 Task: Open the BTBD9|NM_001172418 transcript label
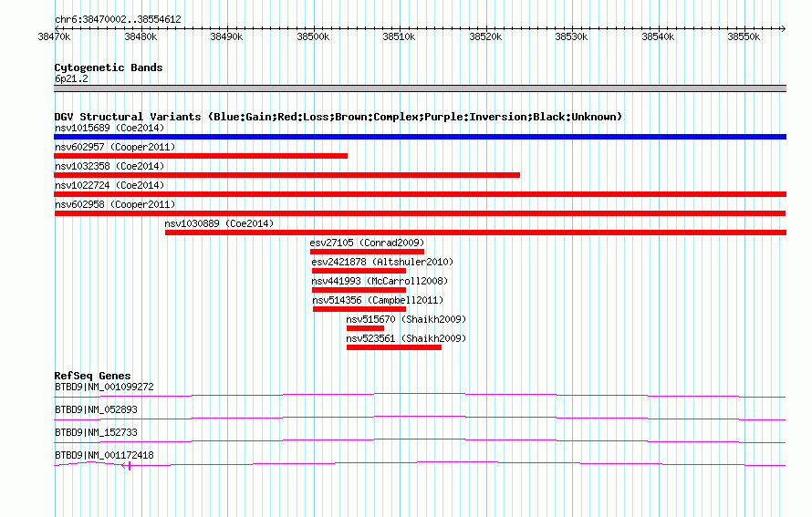(x=104, y=455)
